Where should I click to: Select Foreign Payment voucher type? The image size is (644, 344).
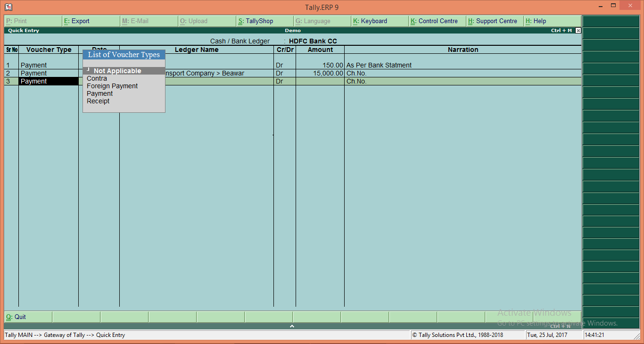(112, 86)
